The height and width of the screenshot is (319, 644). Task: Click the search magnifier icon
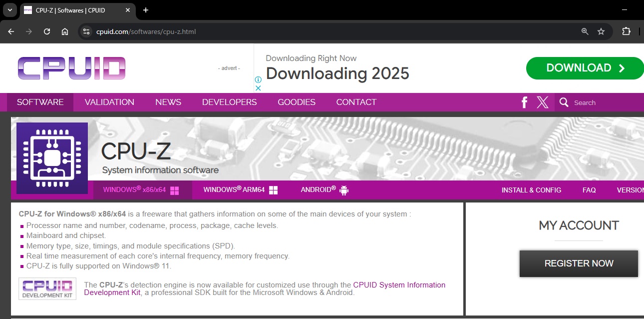point(564,102)
